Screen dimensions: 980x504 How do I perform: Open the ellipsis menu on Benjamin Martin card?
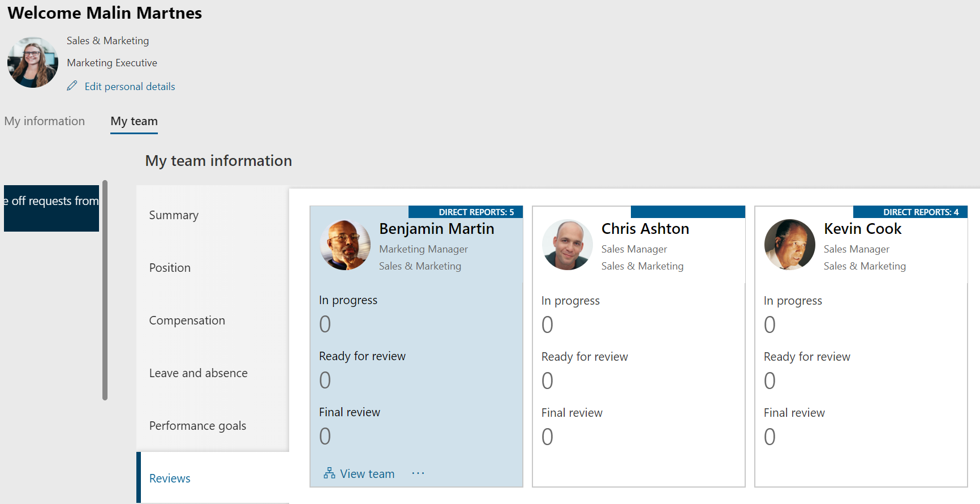(418, 473)
